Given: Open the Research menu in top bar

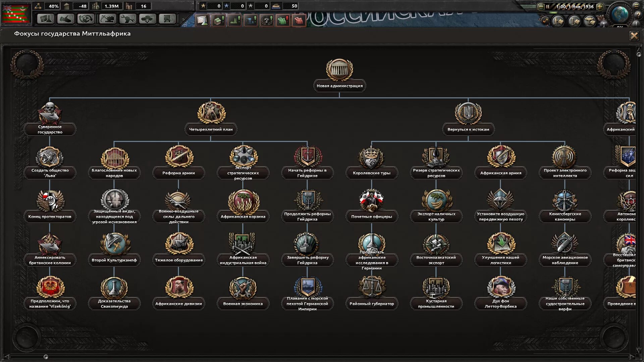Looking at the screenshot, I should (x=45, y=19).
